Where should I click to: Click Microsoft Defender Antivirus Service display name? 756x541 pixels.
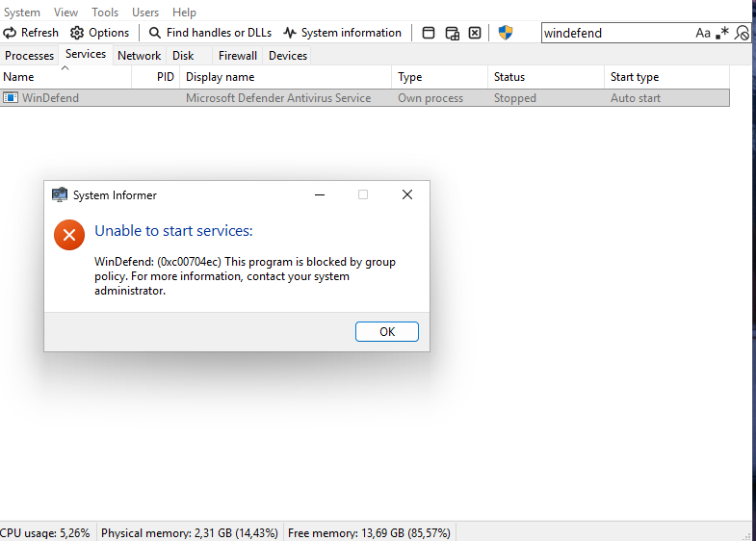[278, 98]
